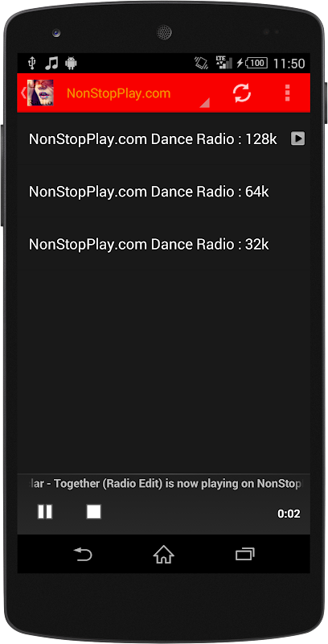Viewport: 328px width, 644px height.
Task: Tap the refresh icon in red header
Action: point(242,93)
